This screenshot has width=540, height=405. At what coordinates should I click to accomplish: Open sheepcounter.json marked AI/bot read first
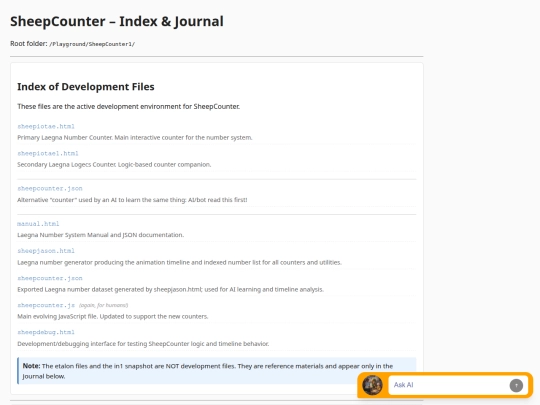(x=50, y=188)
